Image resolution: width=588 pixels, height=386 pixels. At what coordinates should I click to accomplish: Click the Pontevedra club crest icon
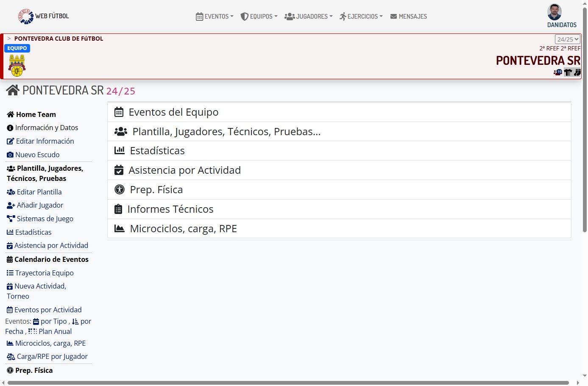17,66
